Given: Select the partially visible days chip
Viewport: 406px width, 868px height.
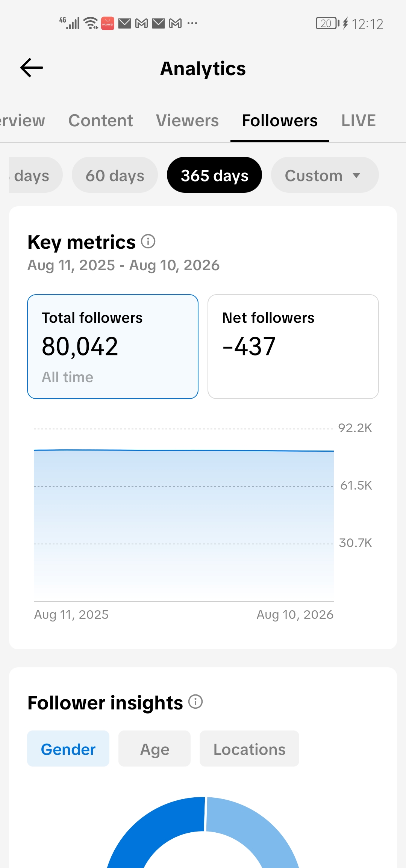Looking at the screenshot, I should [x=36, y=175].
